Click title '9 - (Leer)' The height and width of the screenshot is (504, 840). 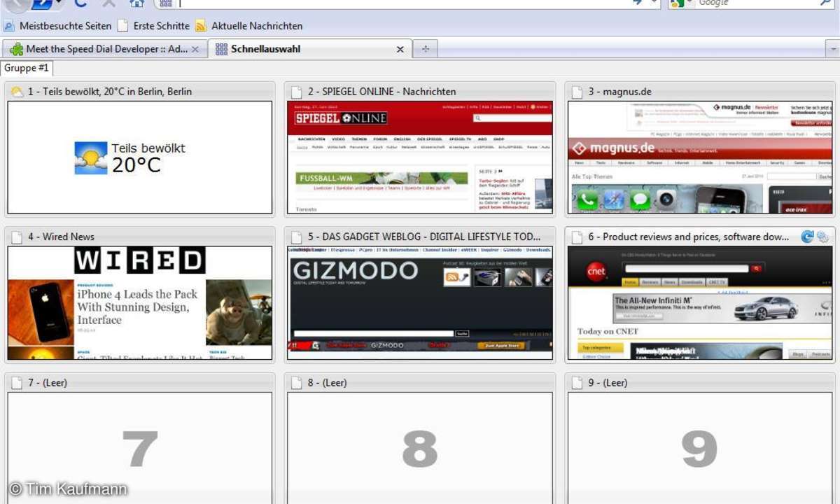pyautogui.click(x=608, y=383)
